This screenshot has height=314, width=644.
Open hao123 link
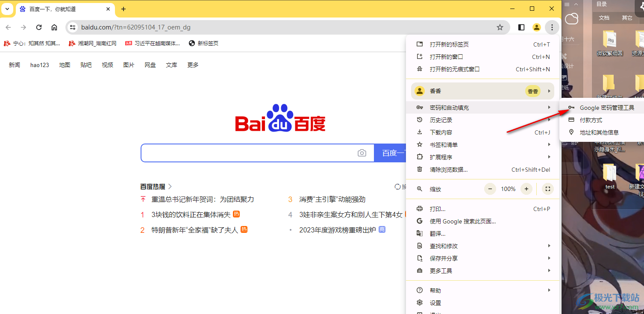coord(40,65)
